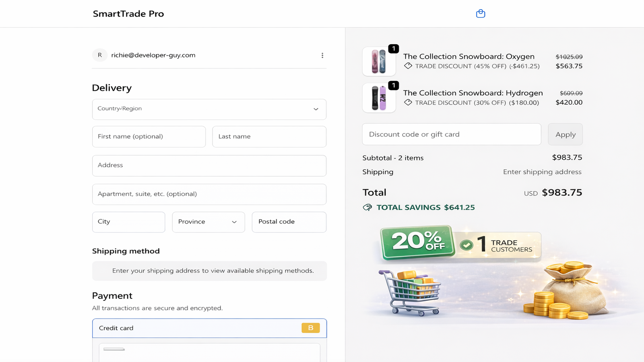Open the account options three-dot menu

pyautogui.click(x=322, y=55)
